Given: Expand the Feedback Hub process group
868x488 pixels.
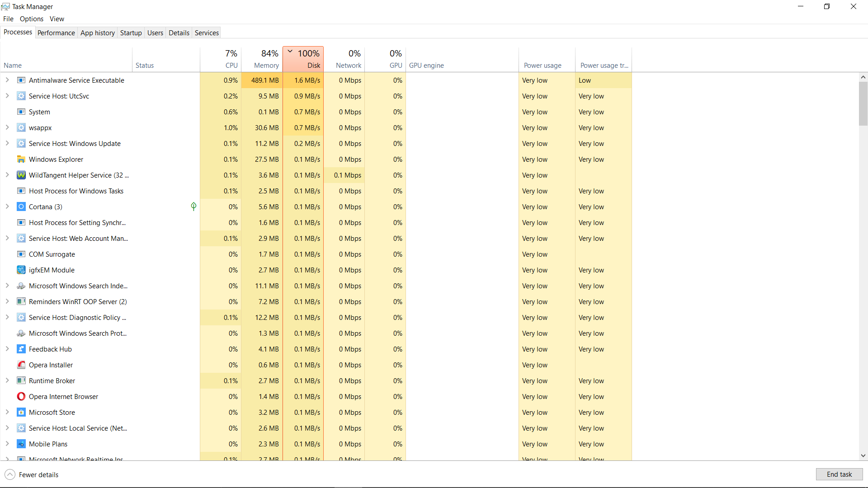Looking at the screenshot, I should (7, 349).
